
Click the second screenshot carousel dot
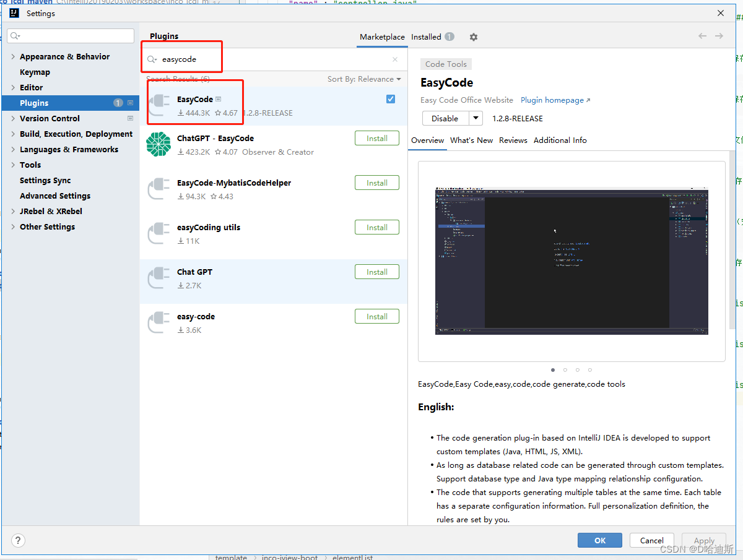[x=565, y=369]
